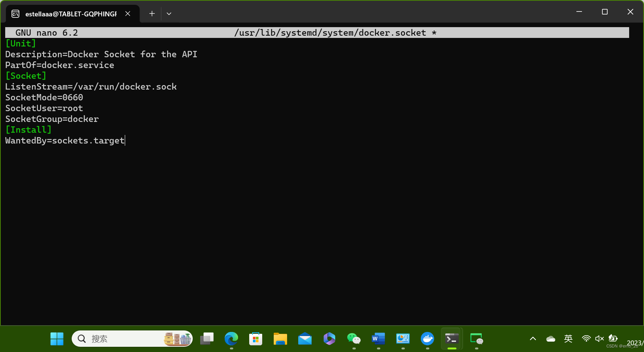Open a new terminal tab with plus
The height and width of the screenshot is (352, 644).
click(x=152, y=14)
